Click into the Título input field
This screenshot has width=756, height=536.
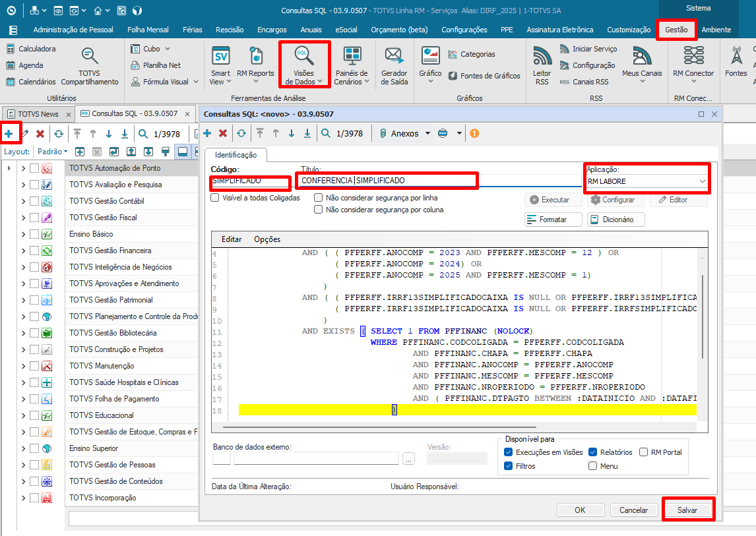click(x=440, y=181)
